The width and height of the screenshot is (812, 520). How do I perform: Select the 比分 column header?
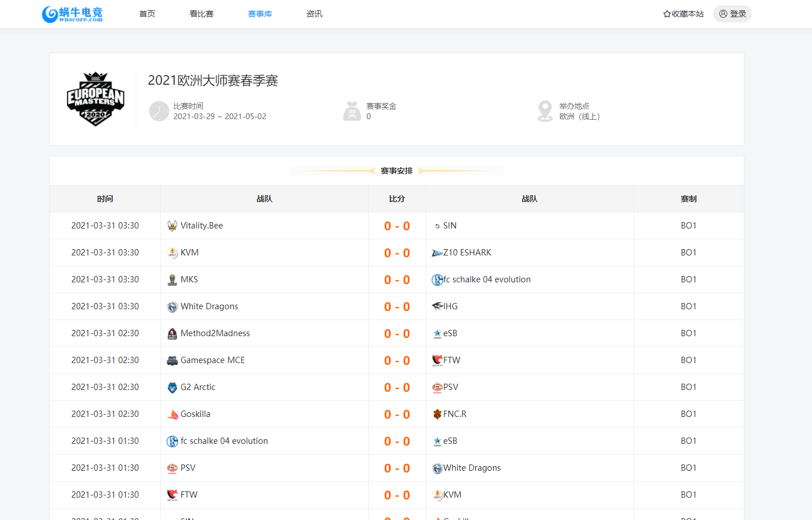(x=397, y=199)
